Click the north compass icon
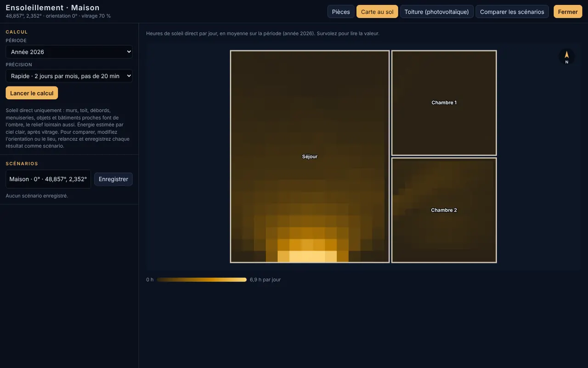This screenshot has width=588, height=368. click(566, 57)
